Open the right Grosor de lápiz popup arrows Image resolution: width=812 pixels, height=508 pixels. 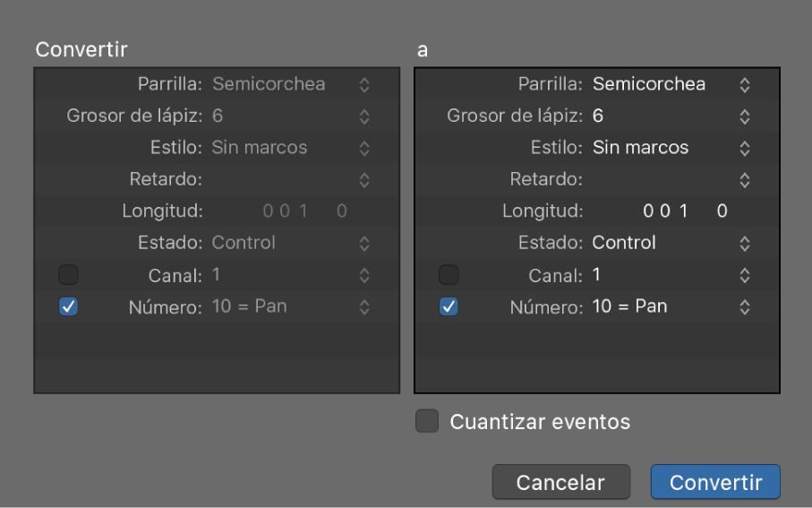(744, 116)
